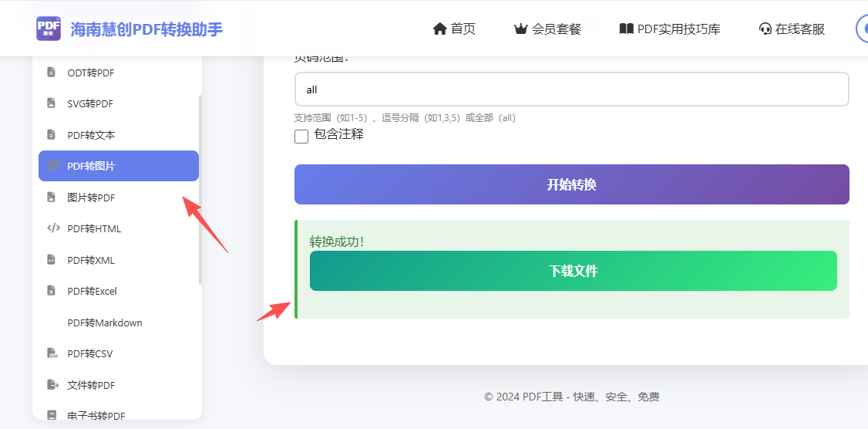Click the book icon next to 电子书转PDF
868x429 pixels.
52,415
